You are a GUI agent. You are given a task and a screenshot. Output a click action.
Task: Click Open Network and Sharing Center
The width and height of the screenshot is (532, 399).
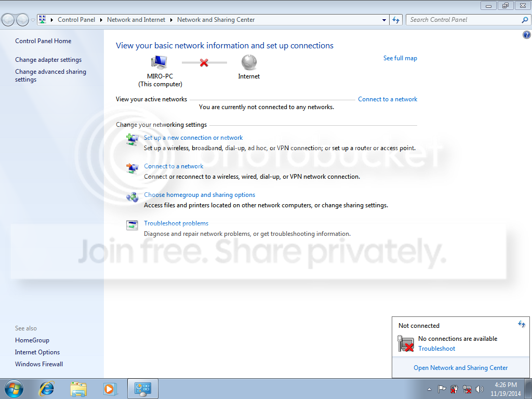460,368
